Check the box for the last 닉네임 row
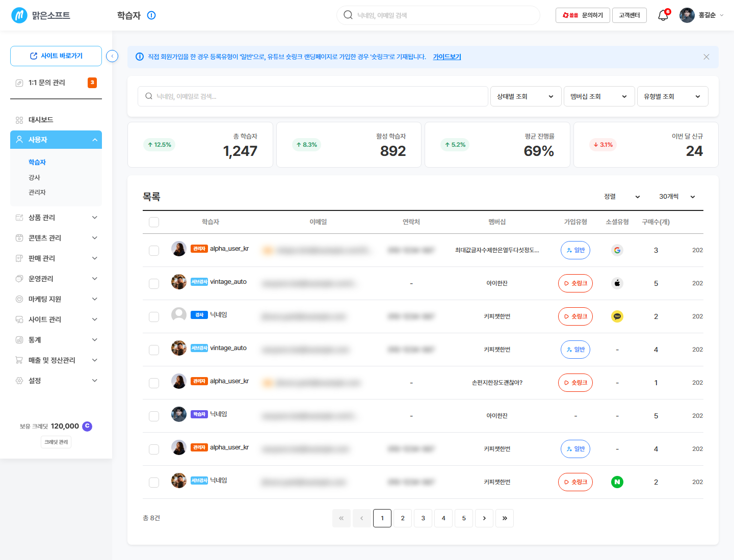The width and height of the screenshot is (734, 560). click(154, 482)
